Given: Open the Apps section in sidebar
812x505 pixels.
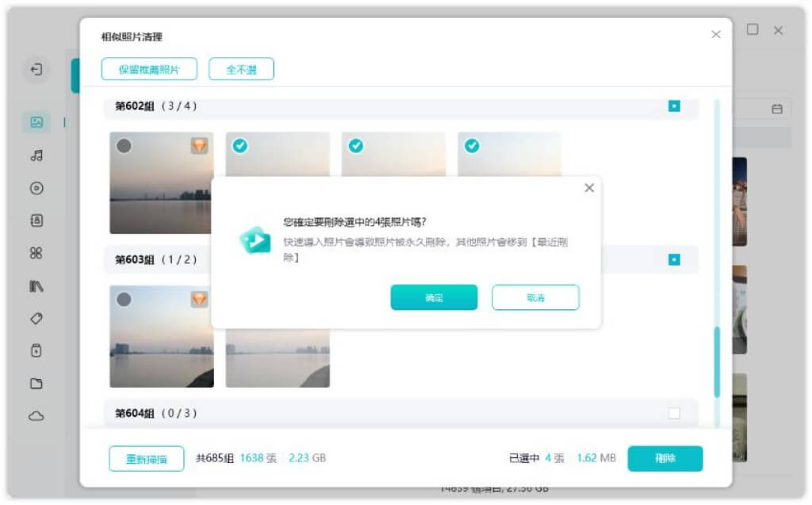Looking at the screenshot, I should tap(36, 254).
